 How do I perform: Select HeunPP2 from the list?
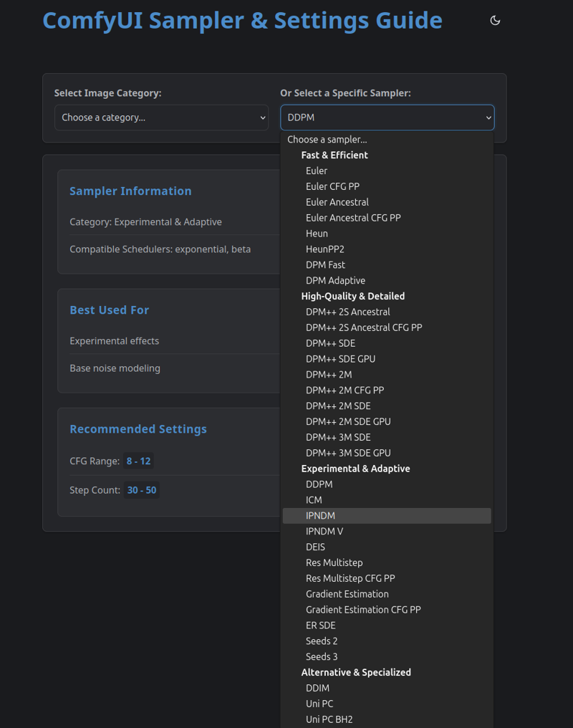387,249
